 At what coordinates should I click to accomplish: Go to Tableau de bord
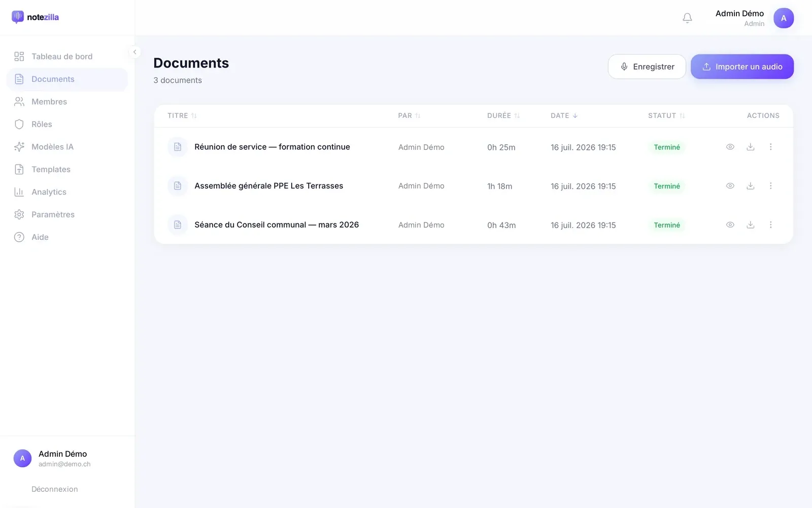coord(67,56)
